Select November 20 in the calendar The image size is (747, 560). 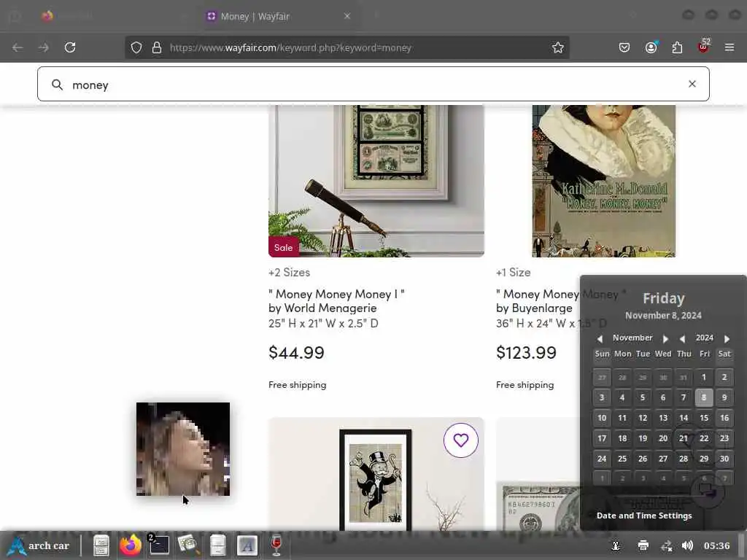click(663, 438)
